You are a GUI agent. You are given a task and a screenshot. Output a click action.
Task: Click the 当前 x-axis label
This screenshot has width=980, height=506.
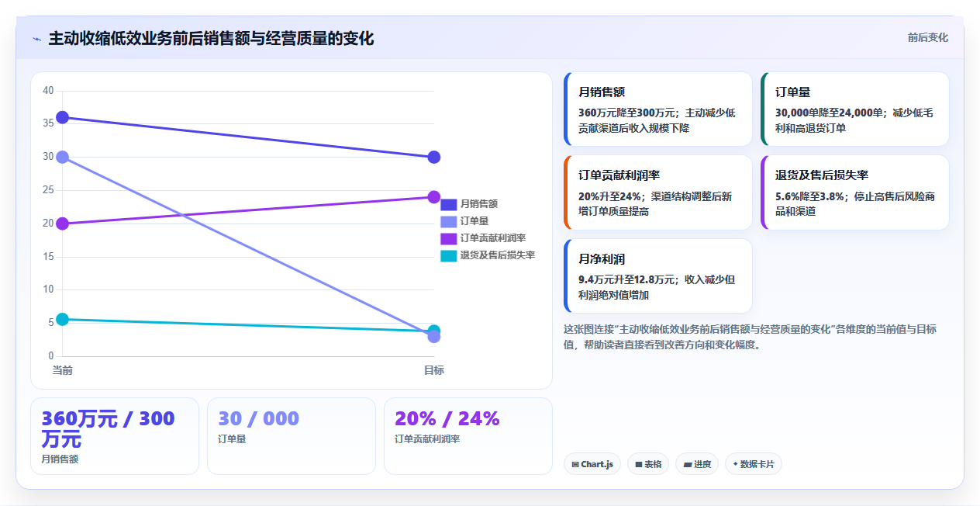(x=63, y=370)
